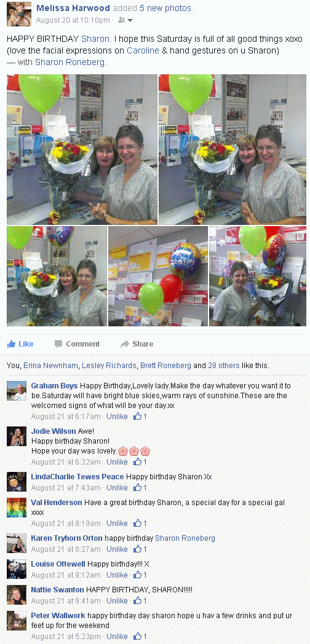Unlike Graham Boys' comment
The image size is (310, 644).
[x=117, y=417]
